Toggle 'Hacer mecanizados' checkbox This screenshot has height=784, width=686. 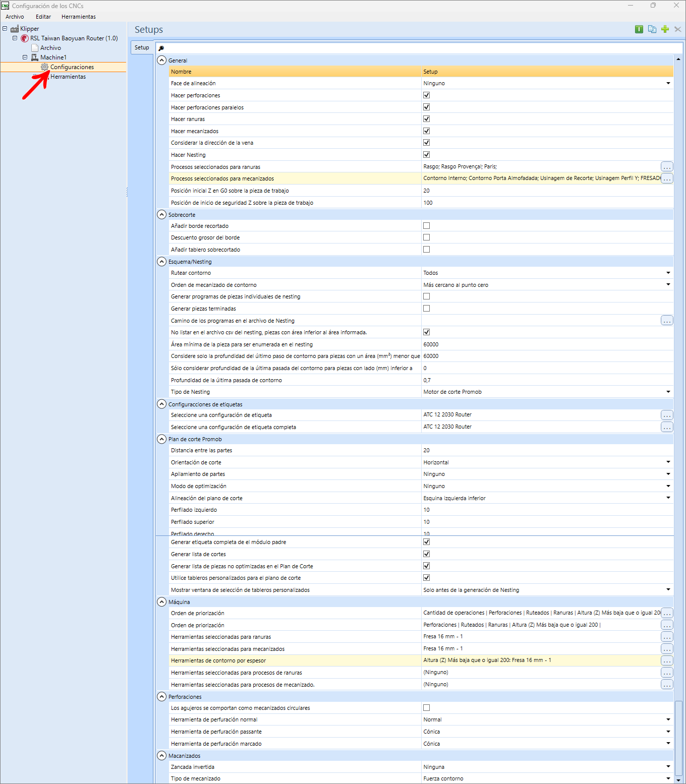point(426,131)
